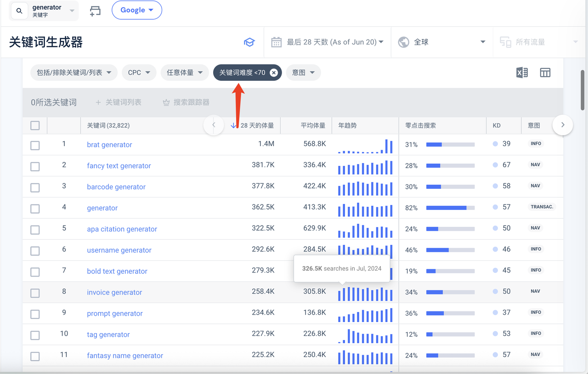Screen dimensions: 588x374
Task: Click the compare add icon beside search box
Action: [95, 11]
